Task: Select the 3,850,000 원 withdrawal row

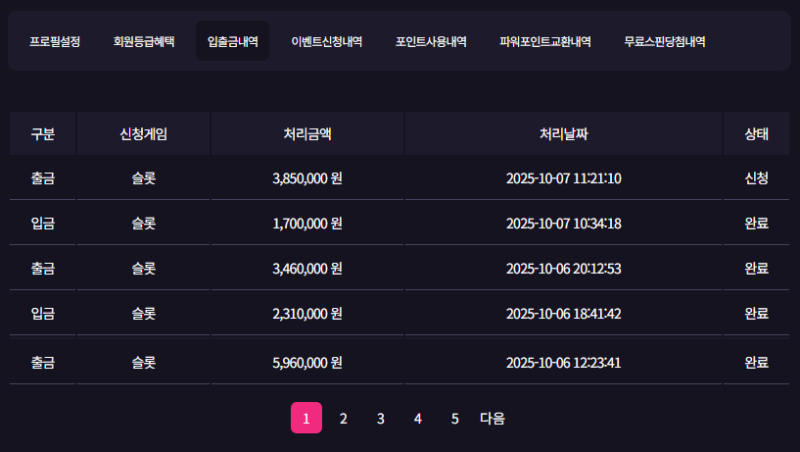Action: 307,179
